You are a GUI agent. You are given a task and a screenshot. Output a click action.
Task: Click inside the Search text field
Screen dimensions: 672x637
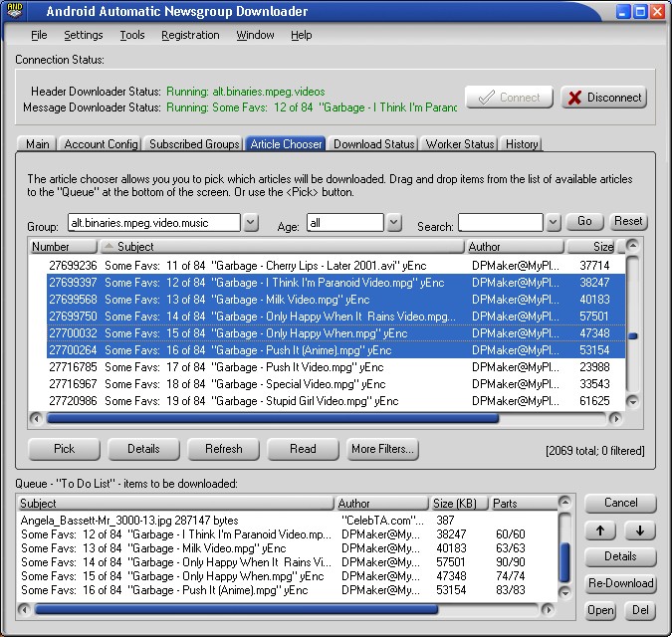coord(501,223)
